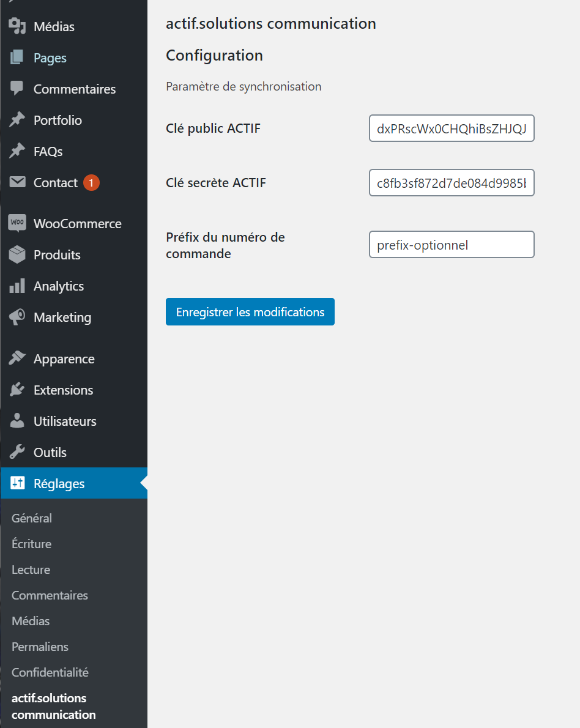The image size is (580, 728).
Task: Open the Outils menu item
Action: (50, 453)
